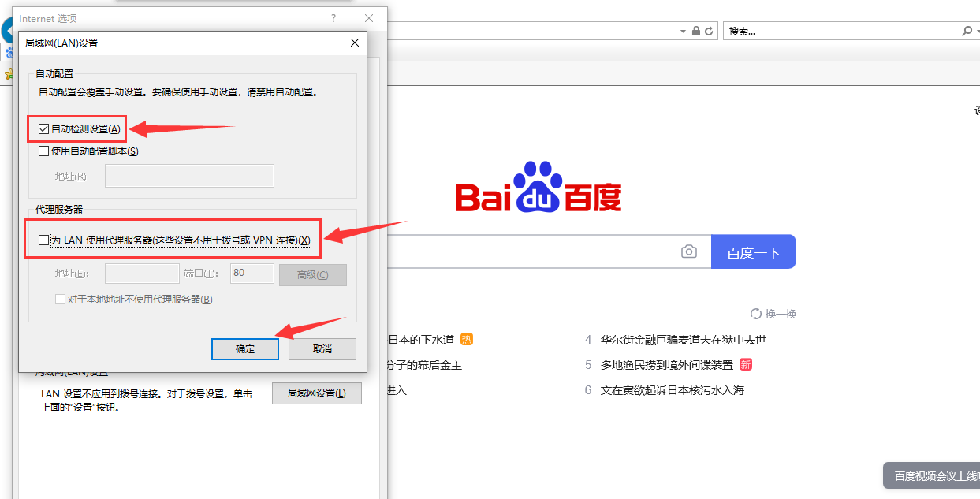The width and height of the screenshot is (980, 499).
Task: Click the 搜索... input box in toolbar
Action: [840, 31]
